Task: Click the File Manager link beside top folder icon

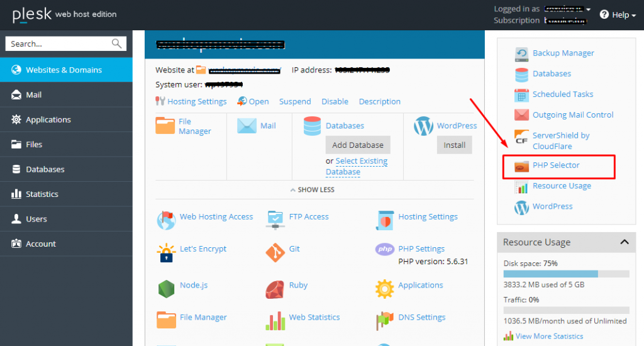Action: pyautogui.click(x=195, y=126)
